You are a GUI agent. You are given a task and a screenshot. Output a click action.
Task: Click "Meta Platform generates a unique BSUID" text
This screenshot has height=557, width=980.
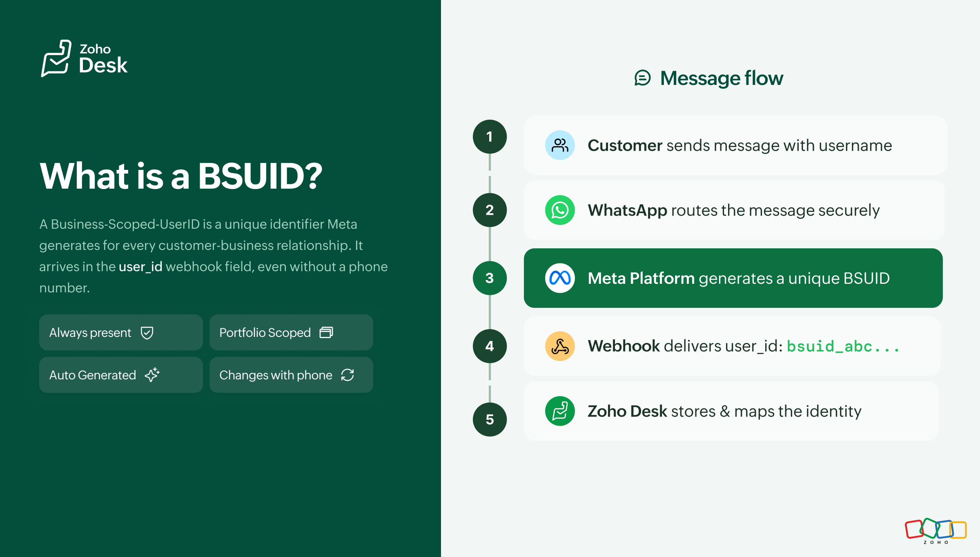point(739,278)
